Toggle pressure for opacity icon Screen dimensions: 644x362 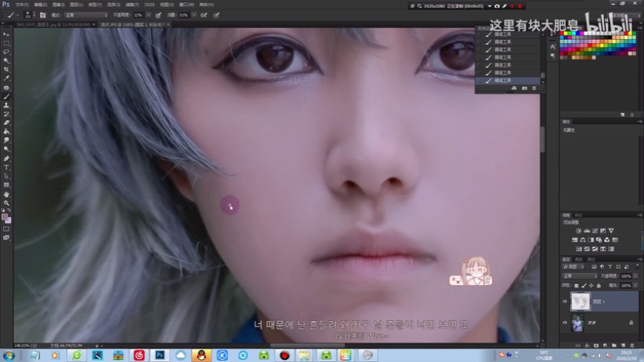[x=158, y=16]
